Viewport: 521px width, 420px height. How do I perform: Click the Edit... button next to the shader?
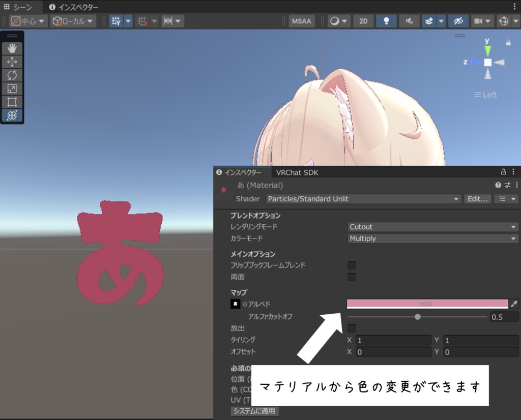pyautogui.click(x=477, y=199)
